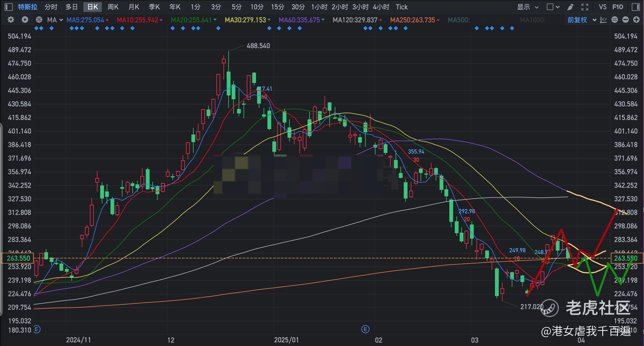Select the Tick chart tab
This screenshot has height=346, width=644.
pos(402,7)
